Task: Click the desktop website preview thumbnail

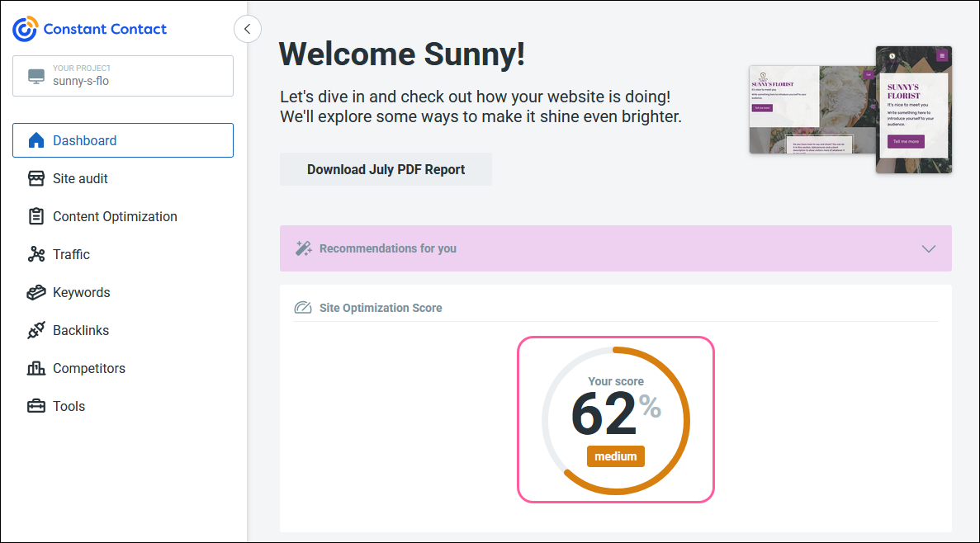Action: (812, 110)
